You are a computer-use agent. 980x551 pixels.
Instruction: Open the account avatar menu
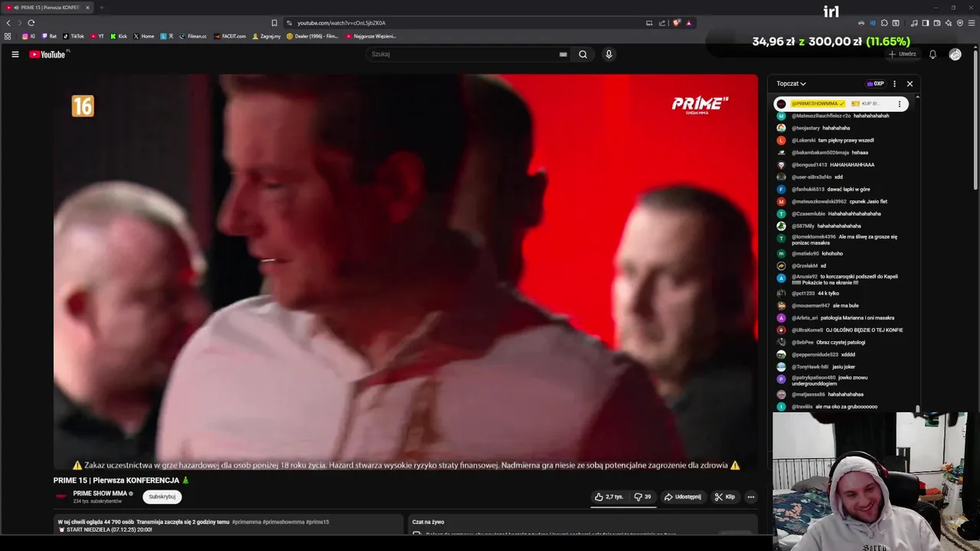click(x=955, y=54)
